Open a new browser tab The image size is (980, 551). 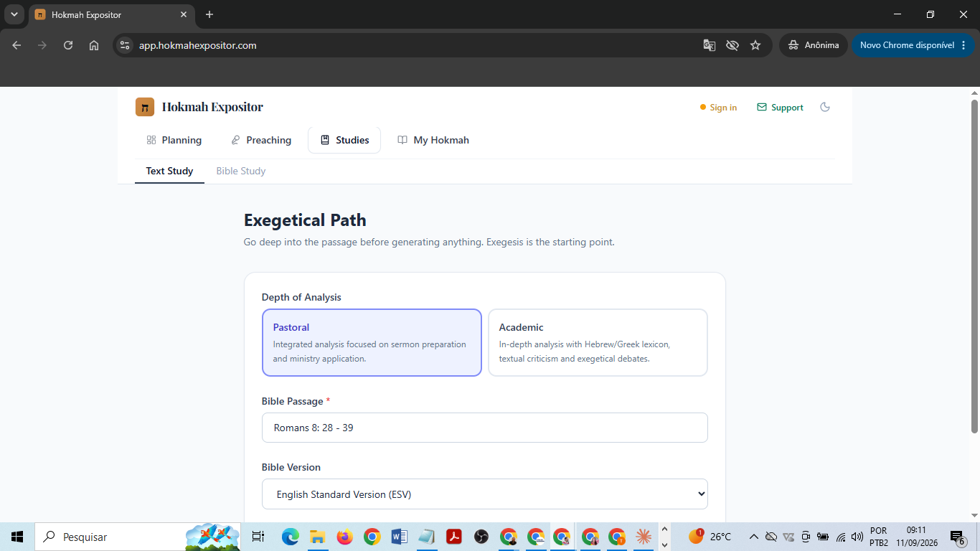209,14
